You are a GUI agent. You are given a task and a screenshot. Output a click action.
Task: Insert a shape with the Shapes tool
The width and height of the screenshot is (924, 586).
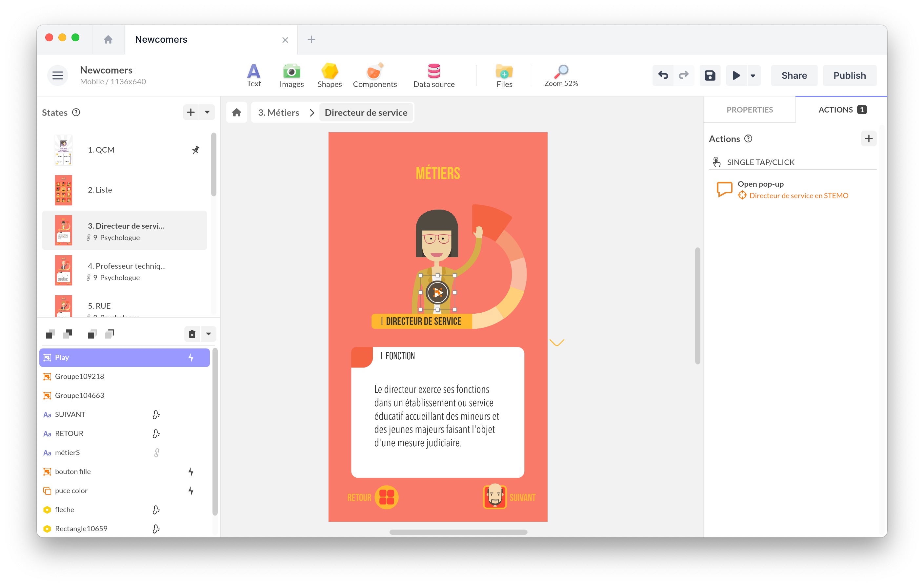coord(329,75)
